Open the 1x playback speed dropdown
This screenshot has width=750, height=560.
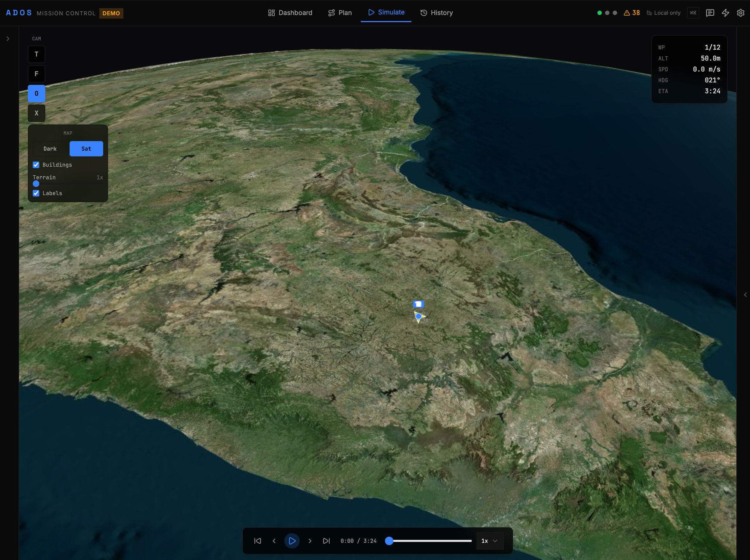point(489,541)
